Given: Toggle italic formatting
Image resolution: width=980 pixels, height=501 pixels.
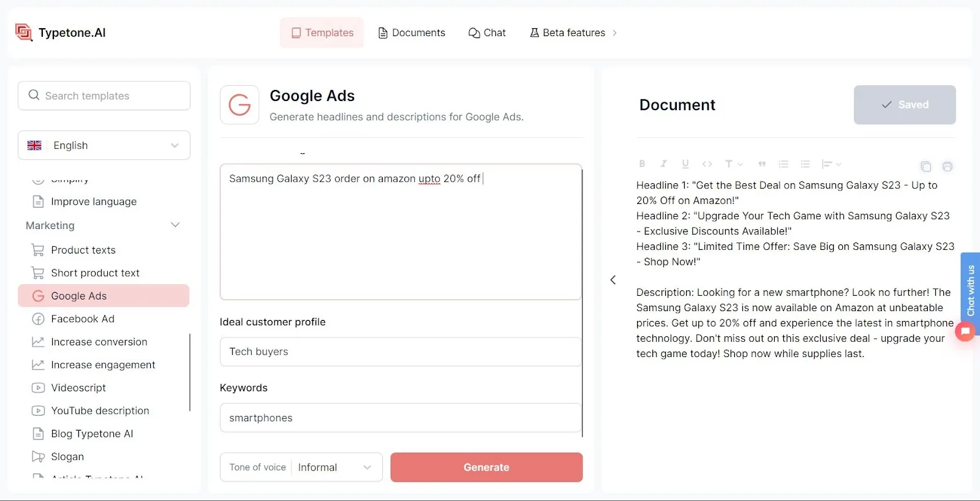Looking at the screenshot, I should coord(663,164).
